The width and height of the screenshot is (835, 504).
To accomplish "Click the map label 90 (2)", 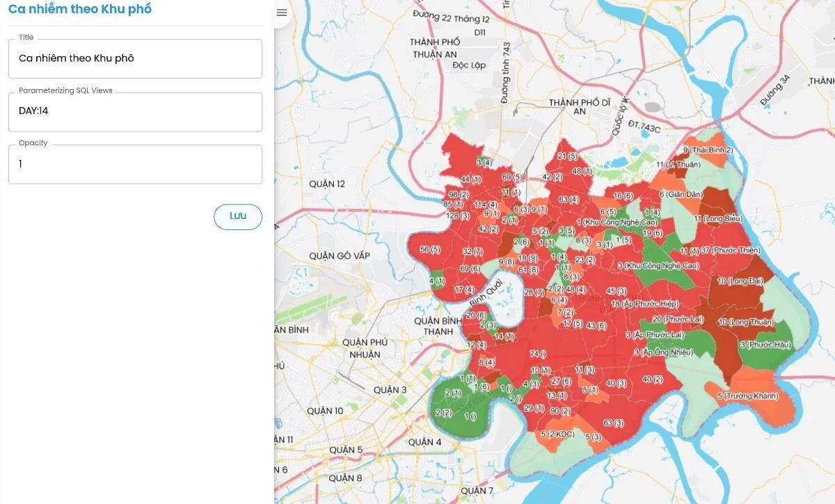I will click(x=560, y=412).
